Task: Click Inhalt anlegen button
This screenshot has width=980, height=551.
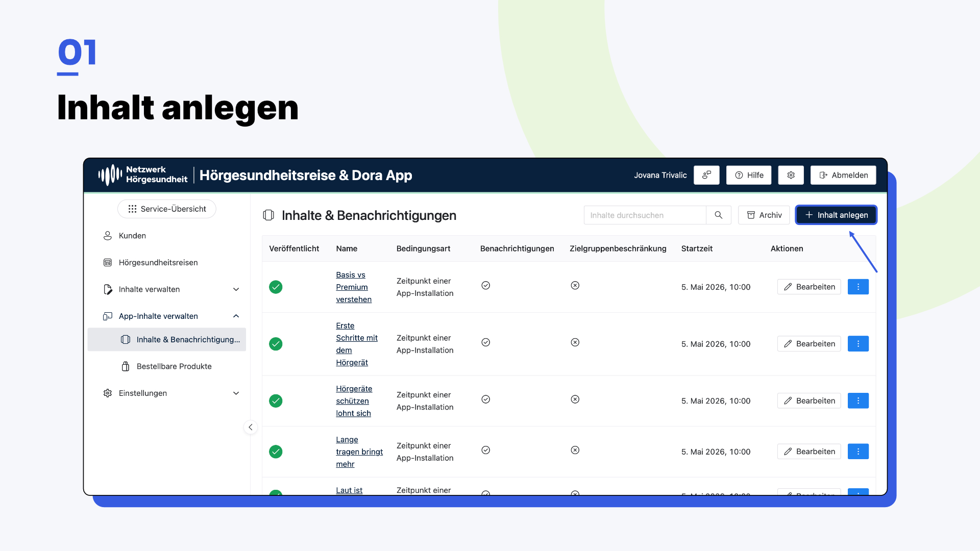Action: point(836,215)
